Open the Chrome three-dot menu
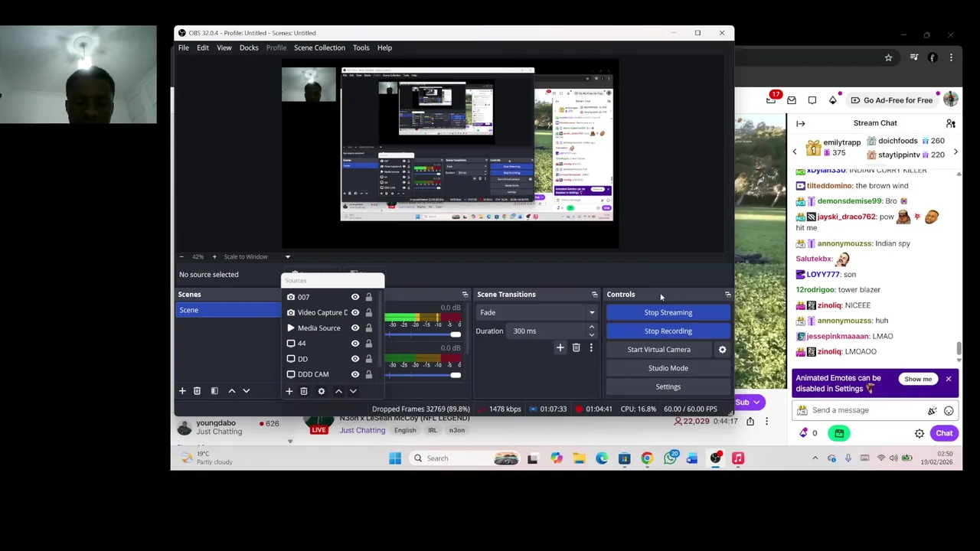The image size is (980, 551). [x=951, y=57]
